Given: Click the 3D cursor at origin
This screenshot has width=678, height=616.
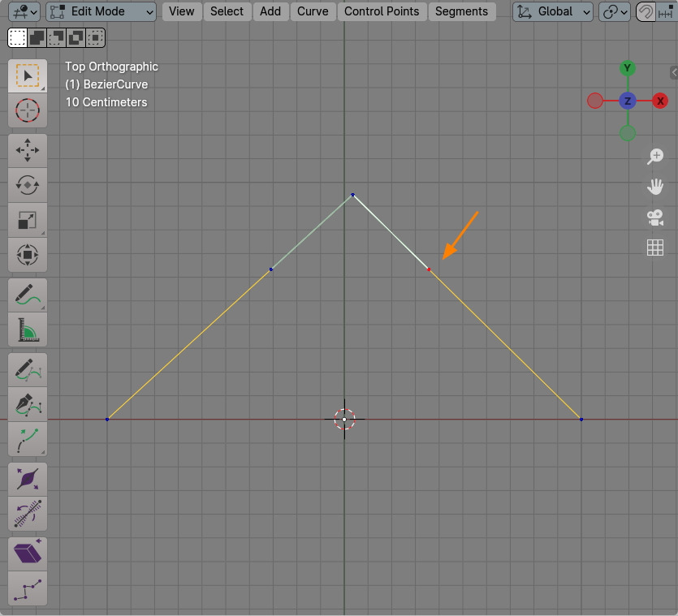Looking at the screenshot, I should (344, 419).
